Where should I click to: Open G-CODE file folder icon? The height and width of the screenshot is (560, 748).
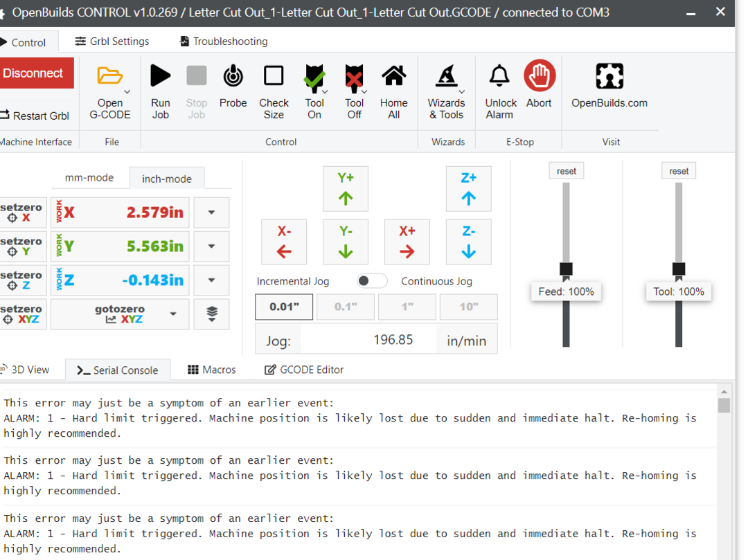coord(110,76)
